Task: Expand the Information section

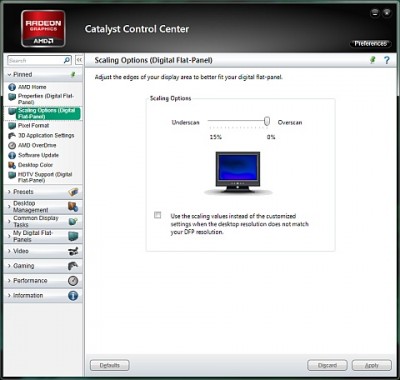Action: (9, 296)
